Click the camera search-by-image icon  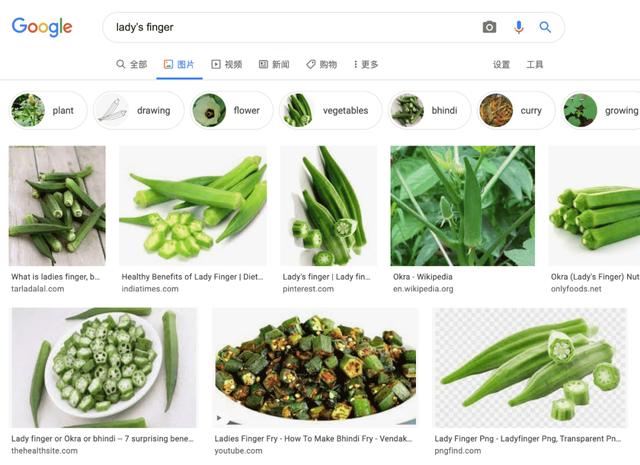tap(489, 28)
